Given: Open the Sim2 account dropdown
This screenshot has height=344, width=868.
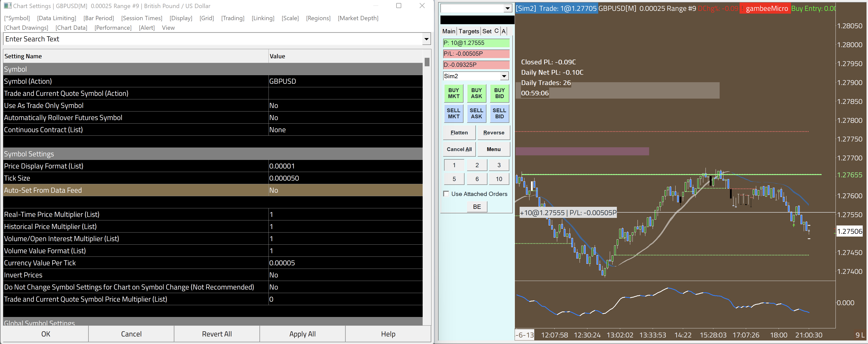Looking at the screenshot, I should (504, 76).
